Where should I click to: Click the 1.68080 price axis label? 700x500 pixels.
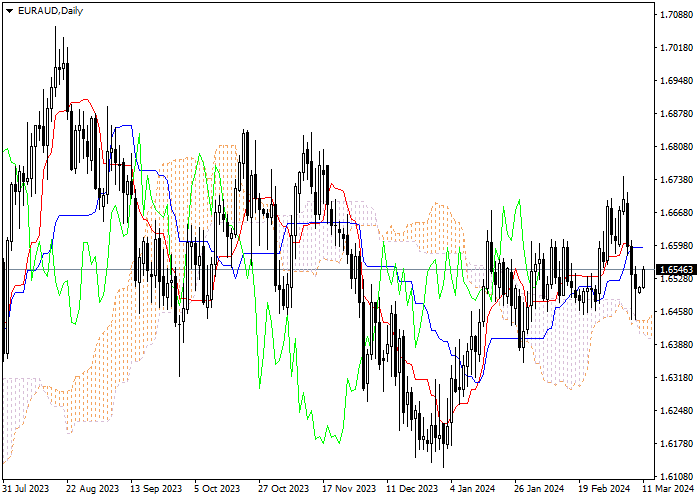pyautogui.click(x=676, y=147)
